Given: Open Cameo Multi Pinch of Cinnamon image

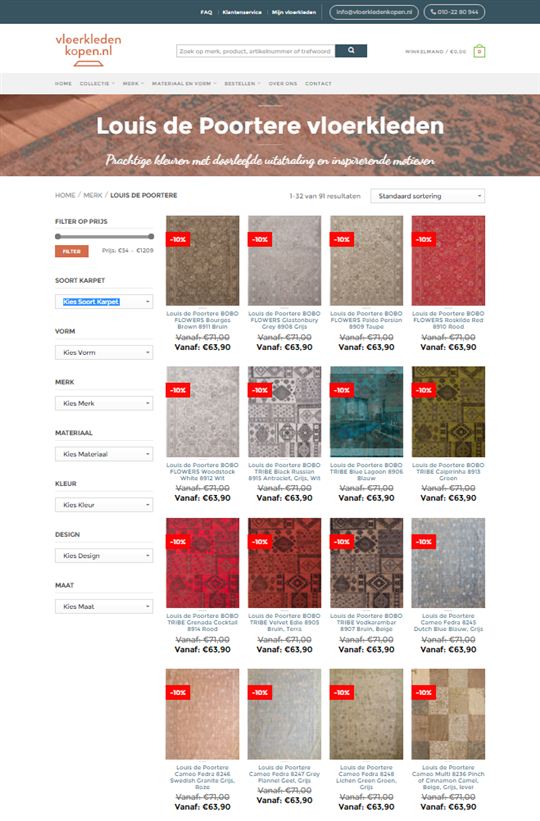Looking at the screenshot, I should tap(448, 714).
